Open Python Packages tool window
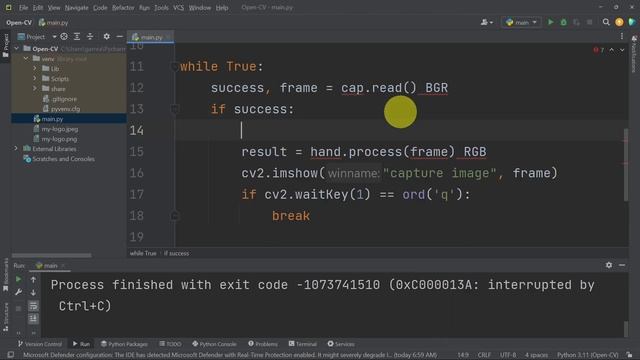The height and width of the screenshot is (360, 640). tap(124, 344)
